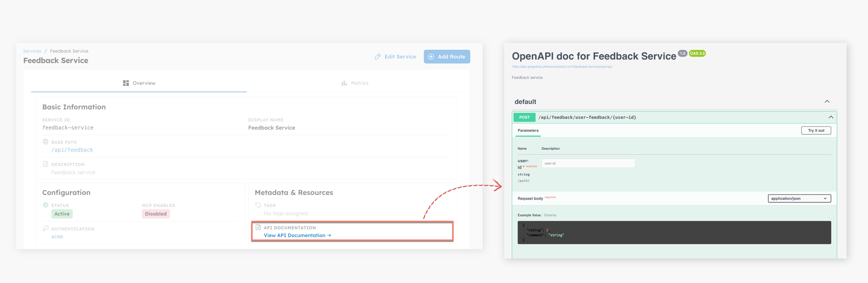Image resolution: width=868 pixels, height=283 pixels.
Task: Click the bar chart icon on Metrics tab
Action: point(343,83)
